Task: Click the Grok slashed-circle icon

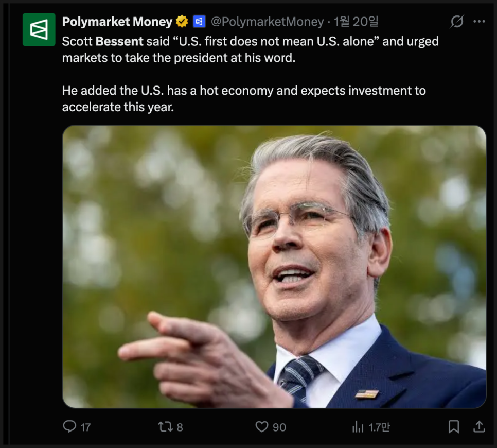Action: pos(456,22)
